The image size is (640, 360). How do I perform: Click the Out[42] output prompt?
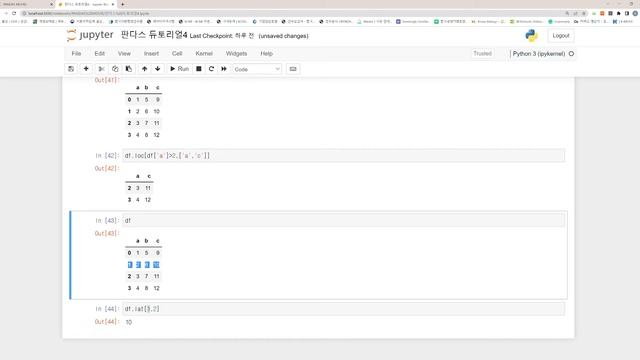pos(107,169)
